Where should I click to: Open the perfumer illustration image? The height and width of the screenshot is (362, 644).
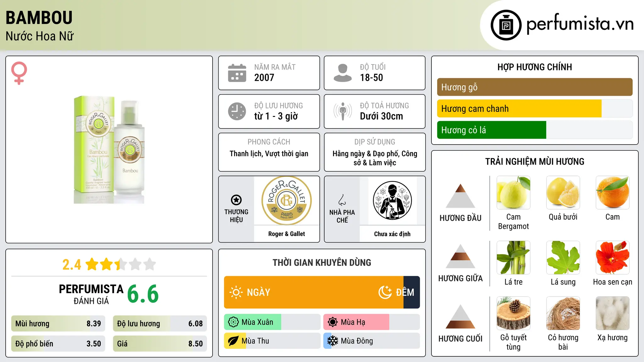point(392,200)
